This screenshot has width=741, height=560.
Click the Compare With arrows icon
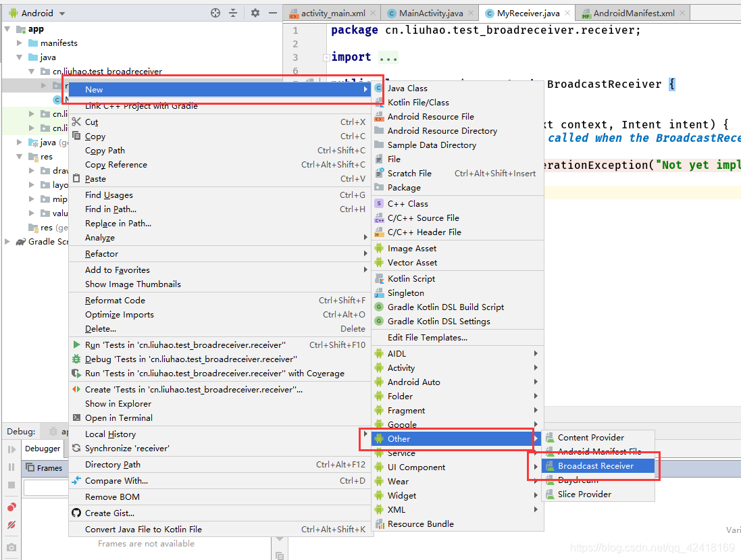tap(76, 480)
